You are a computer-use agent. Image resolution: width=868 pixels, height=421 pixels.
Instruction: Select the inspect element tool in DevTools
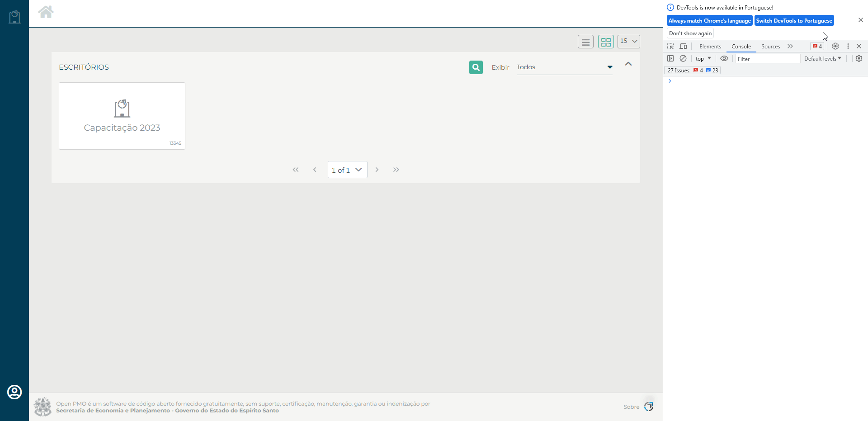671,46
